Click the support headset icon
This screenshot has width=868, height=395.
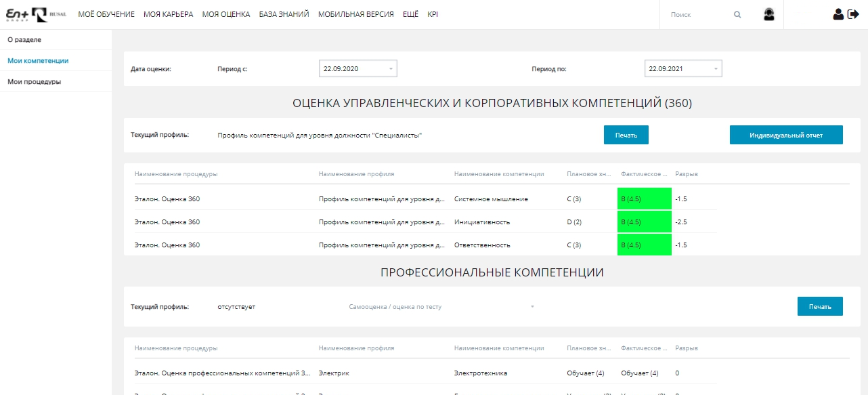point(768,14)
